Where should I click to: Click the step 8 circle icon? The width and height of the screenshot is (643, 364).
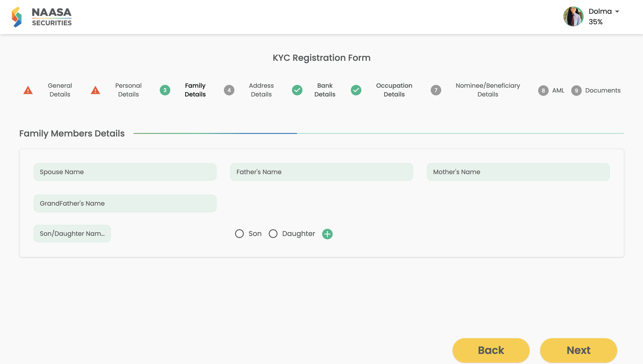coord(543,91)
